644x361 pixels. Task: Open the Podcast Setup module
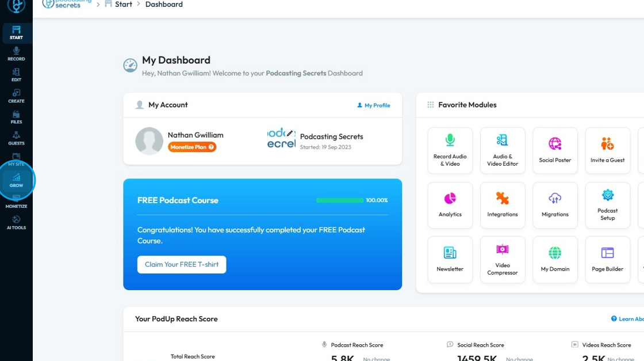pos(607,205)
